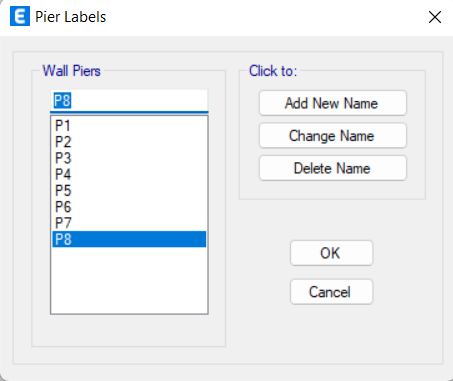
Task: Select pier P3 in the list
Action: pyautogui.click(x=129, y=158)
